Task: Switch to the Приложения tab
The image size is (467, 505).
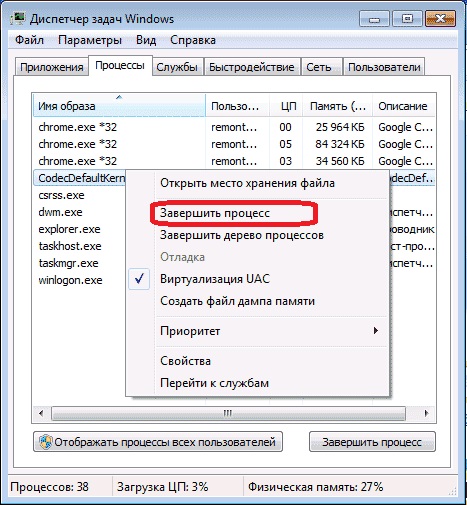Action: pyautogui.click(x=52, y=67)
